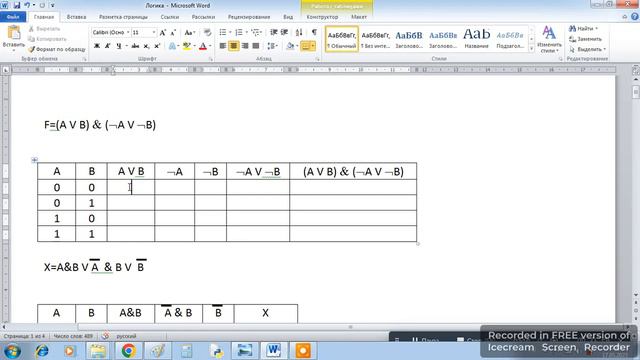Open the Change Case (Aa) dropdown
This screenshot has height=360, width=640.
pyautogui.click(x=189, y=33)
